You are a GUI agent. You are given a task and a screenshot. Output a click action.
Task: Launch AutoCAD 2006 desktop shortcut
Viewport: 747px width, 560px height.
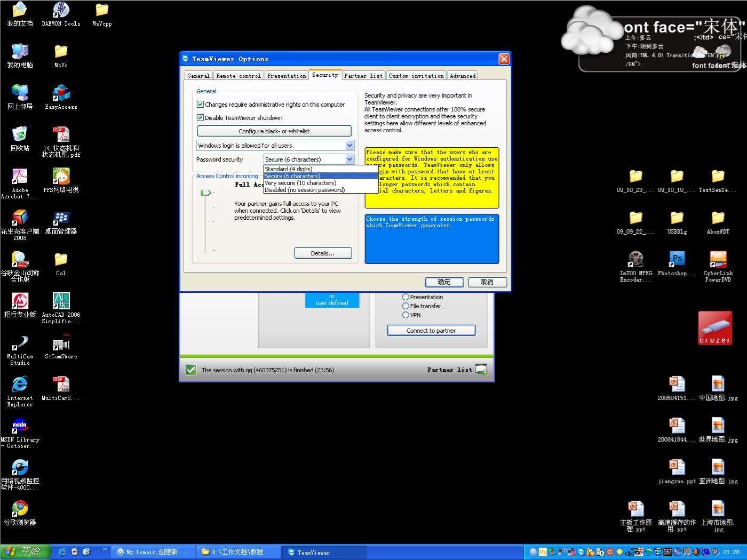point(61,302)
